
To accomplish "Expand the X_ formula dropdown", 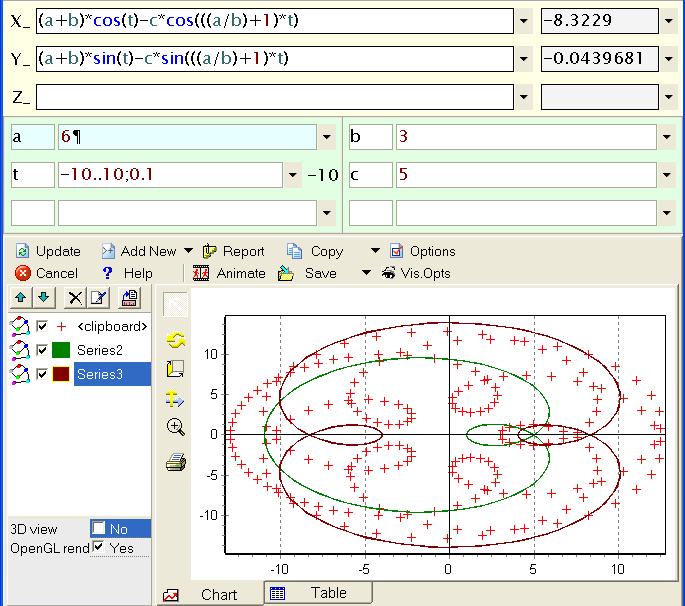I will [x=525, y=21].
